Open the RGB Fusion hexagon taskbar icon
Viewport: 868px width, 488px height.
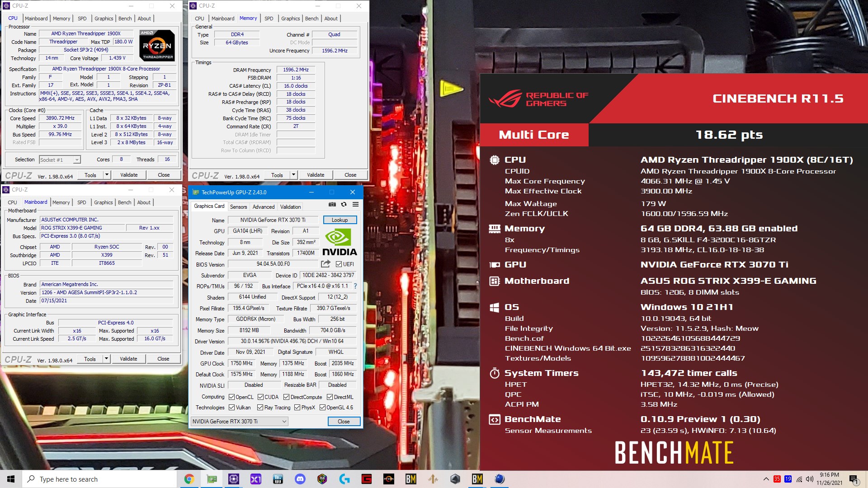tap(322, 479)
